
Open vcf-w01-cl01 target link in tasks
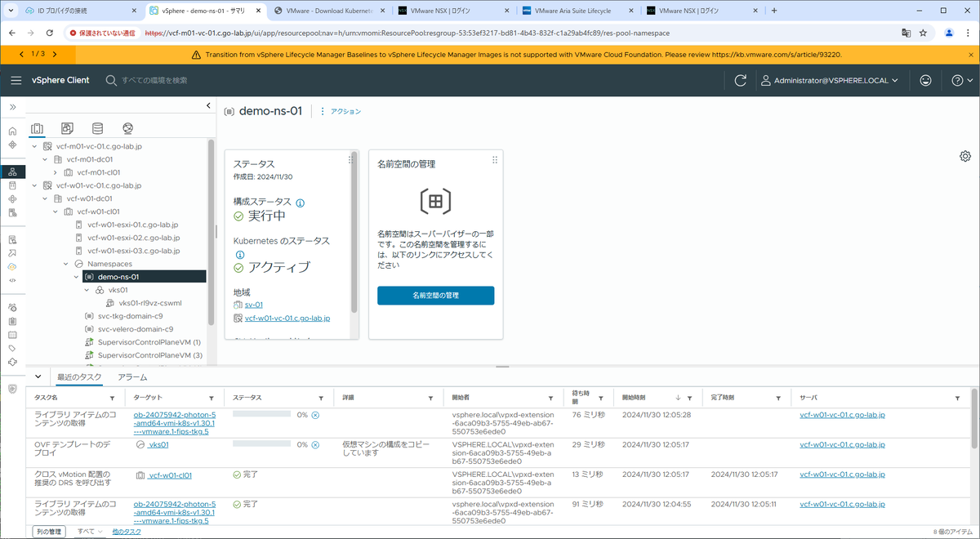pyautogui.click(x=170, y=474)
